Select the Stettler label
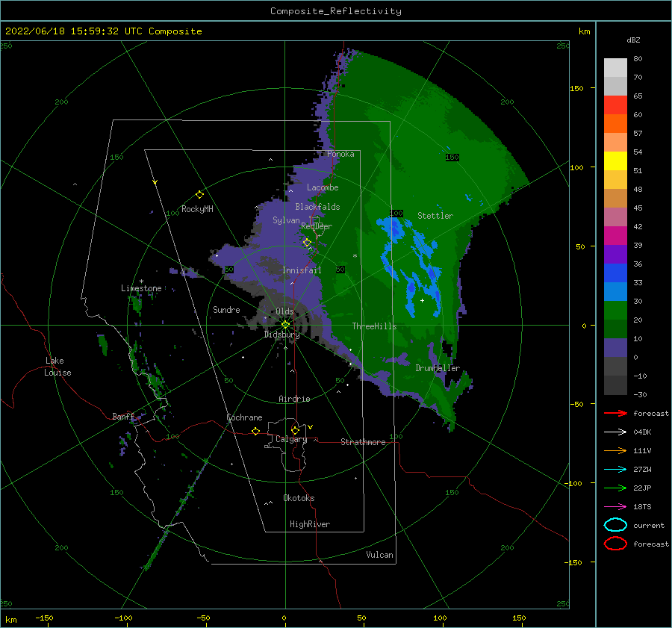The height and width of the screenshot is (628, 672). pyautogui.click(x=435, y=216)
